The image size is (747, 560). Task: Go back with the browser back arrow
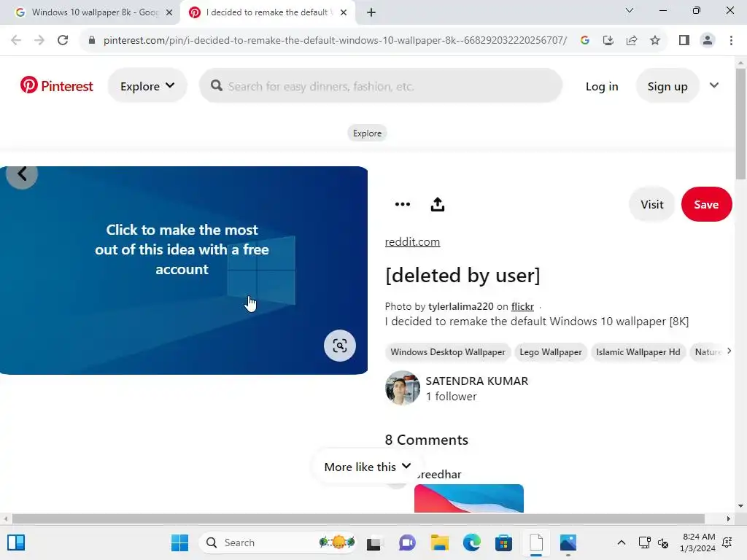point(16,41)
